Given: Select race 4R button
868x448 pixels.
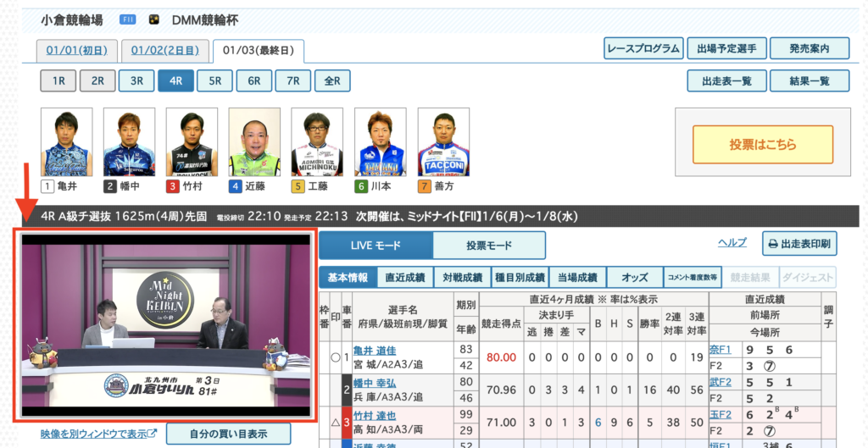Looking at the screenshot, I should click(x=175, y=80).
